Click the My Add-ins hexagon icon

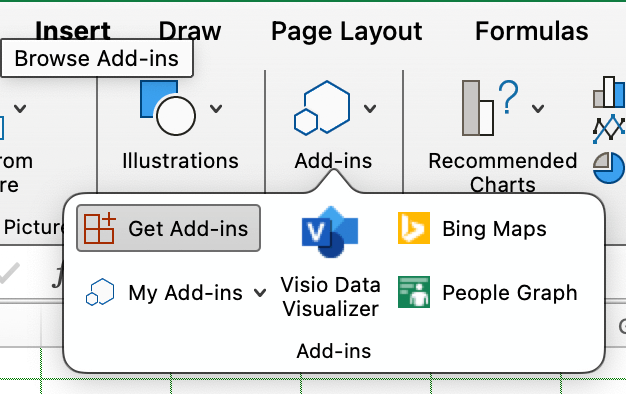[100, 292]
